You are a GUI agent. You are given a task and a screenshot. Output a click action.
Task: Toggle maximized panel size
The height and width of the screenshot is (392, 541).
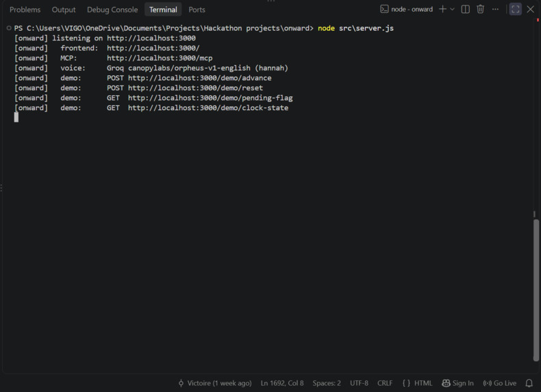(x=516, y=10)
